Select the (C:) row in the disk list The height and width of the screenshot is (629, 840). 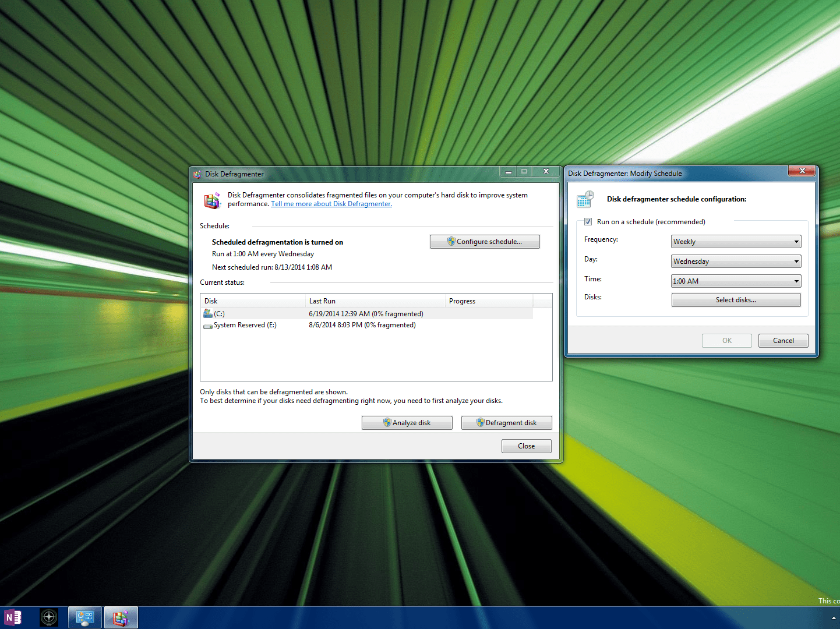[x=350, y=313]
